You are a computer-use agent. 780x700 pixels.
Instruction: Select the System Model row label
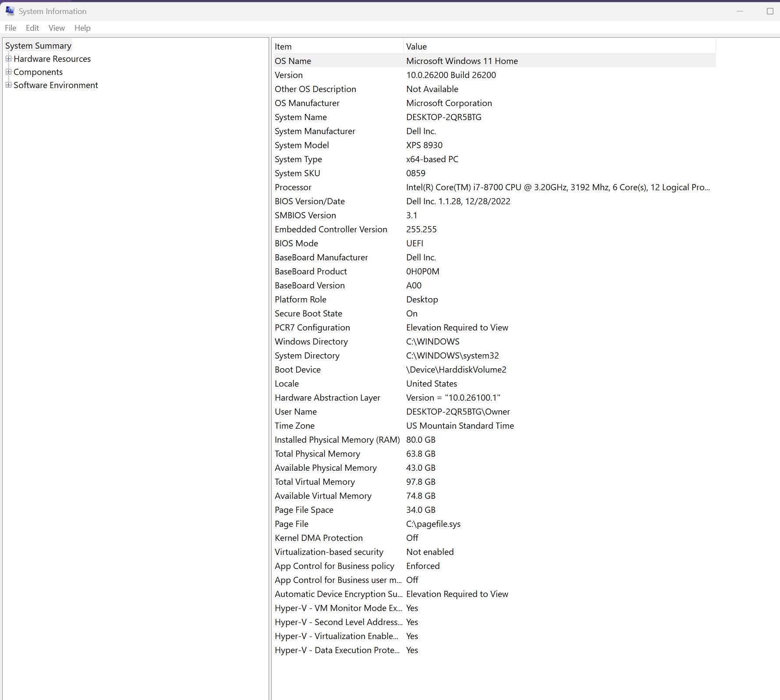[x=301, y=145]
